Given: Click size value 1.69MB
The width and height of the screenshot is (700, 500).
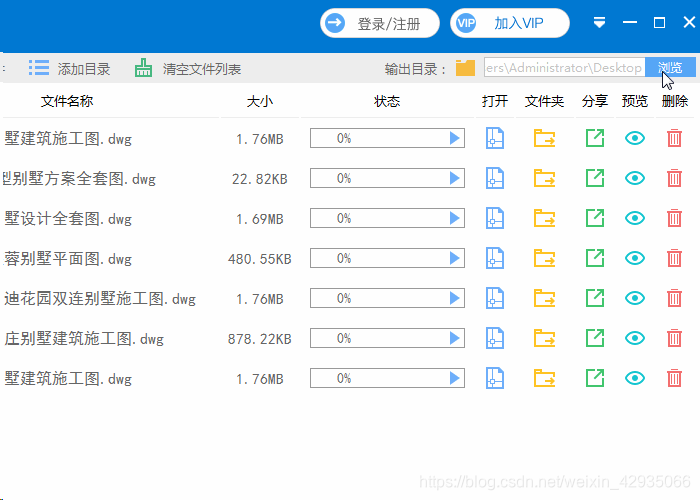Looking at the screenshot, I should click(x=260, y=219).
